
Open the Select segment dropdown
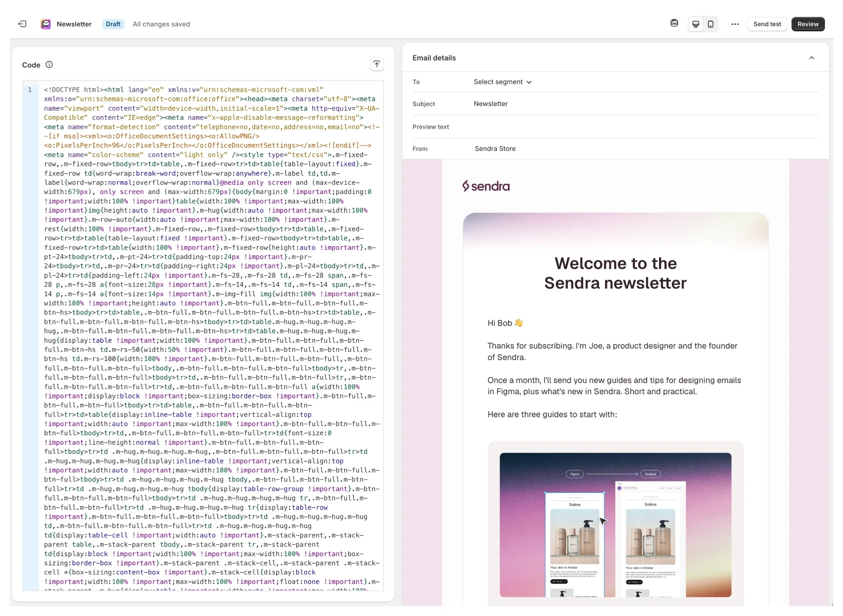[x=503, y=82]
